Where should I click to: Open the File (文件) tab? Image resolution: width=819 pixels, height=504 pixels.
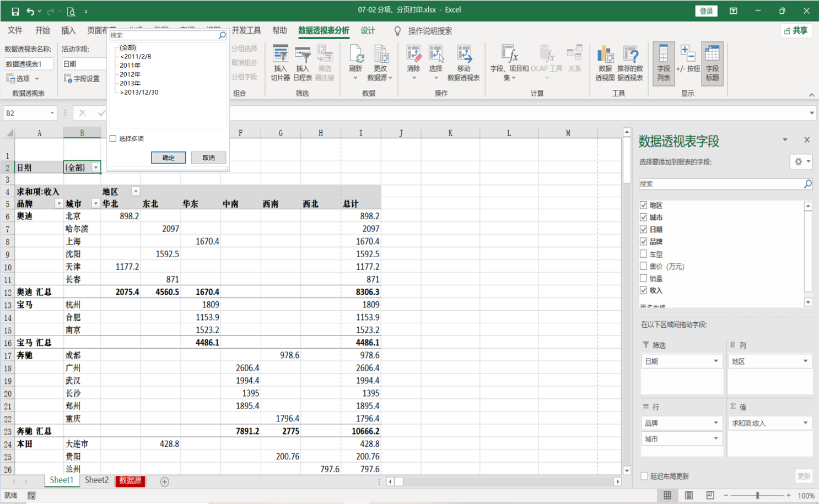pos(15,31)
